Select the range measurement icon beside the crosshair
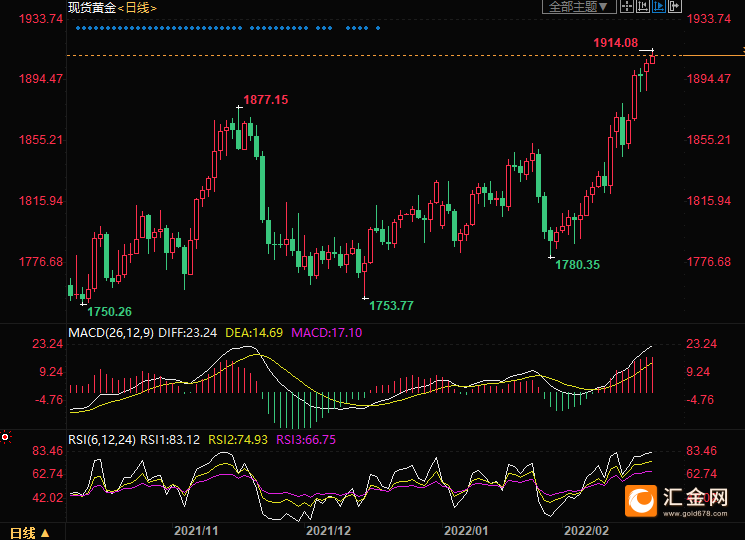The image size is (745, 540). 642,6
